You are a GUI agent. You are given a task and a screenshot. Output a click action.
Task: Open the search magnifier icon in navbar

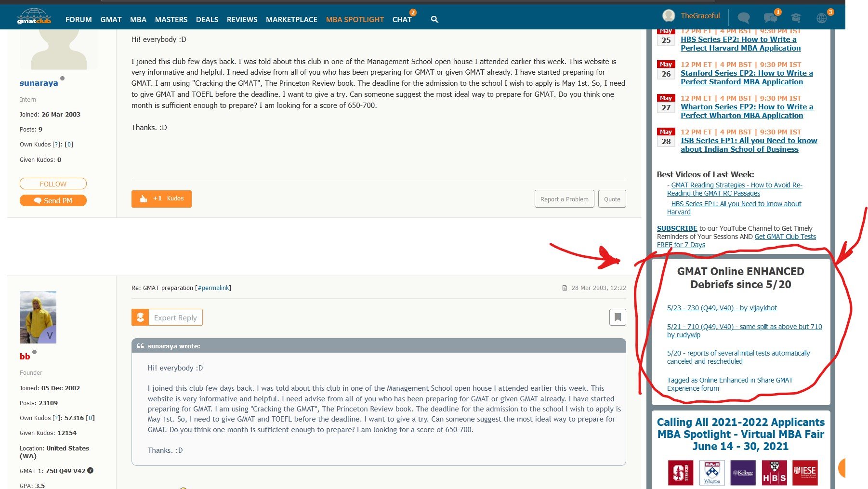pos(434,19)
